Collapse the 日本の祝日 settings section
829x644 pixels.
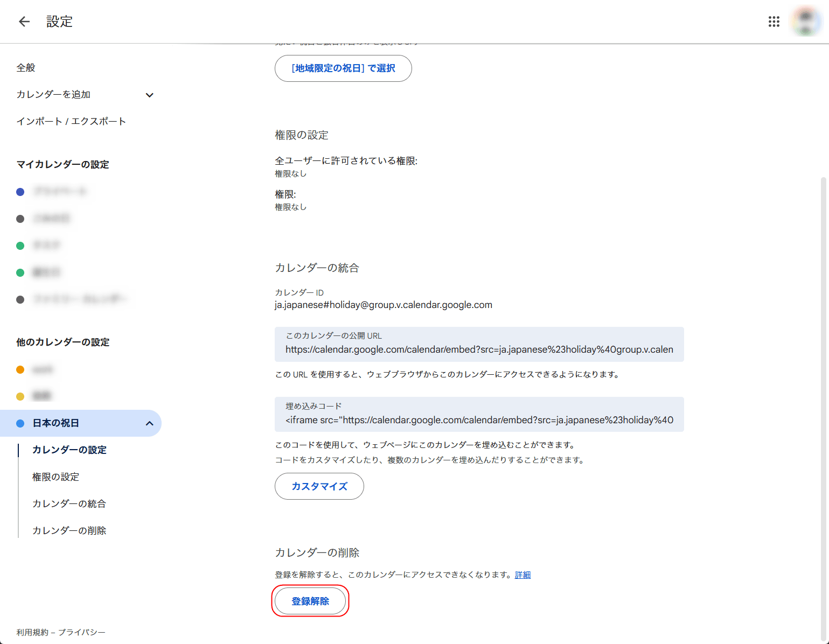(150, 423)
